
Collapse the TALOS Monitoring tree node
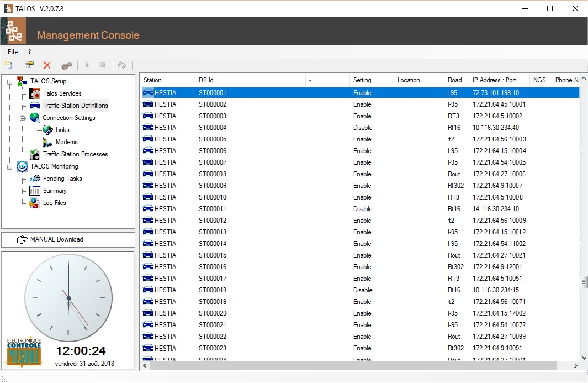(10, 167)
